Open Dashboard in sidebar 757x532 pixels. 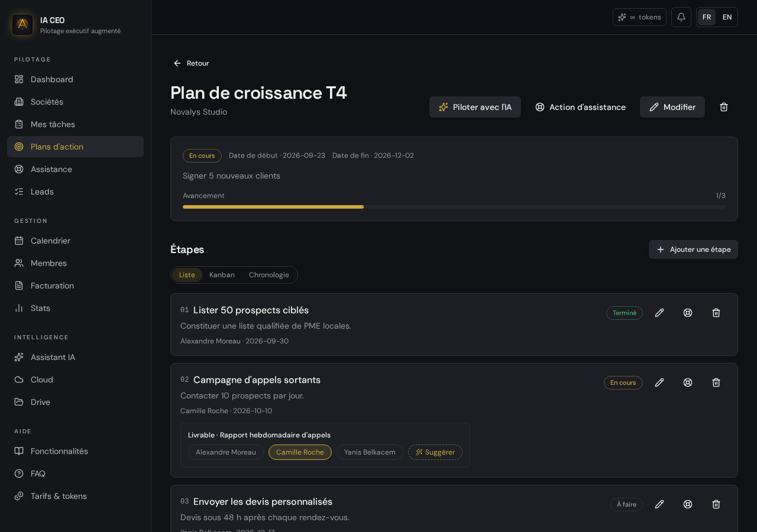(x=75, y=79)
